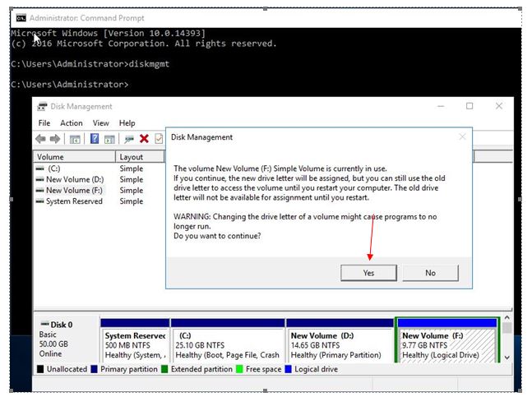Click the red X Delete toolbar icon
The image size is (532, 397).
click(x=144, y=138)
